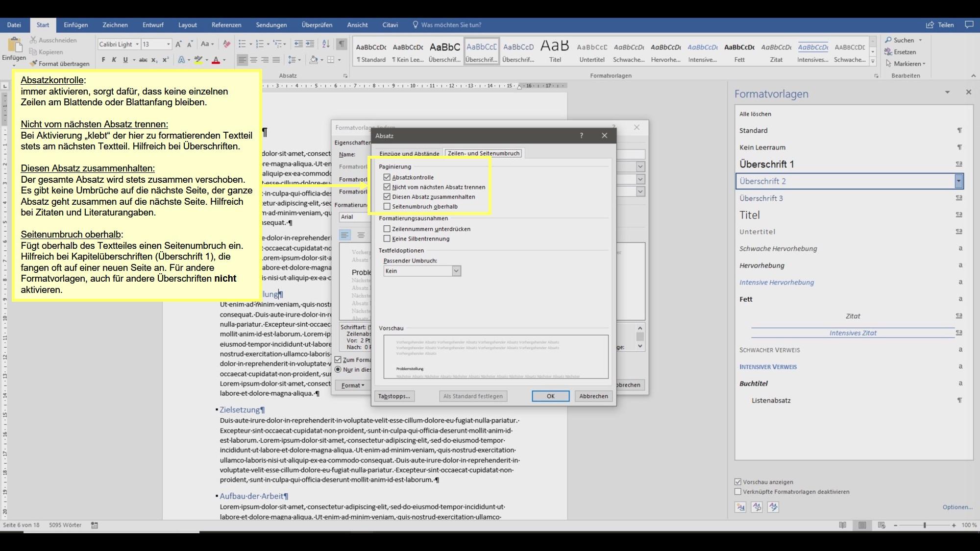Align text left in the ribbon
This screenshot has width=980, height=551.
pos(243,60)
